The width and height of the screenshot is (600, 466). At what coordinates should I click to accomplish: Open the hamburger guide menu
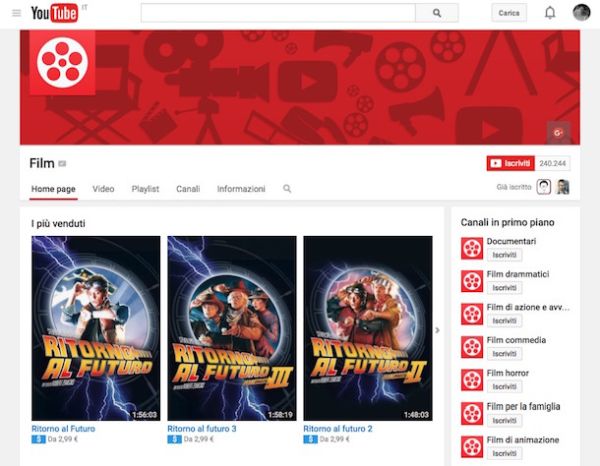click(16, 13)
